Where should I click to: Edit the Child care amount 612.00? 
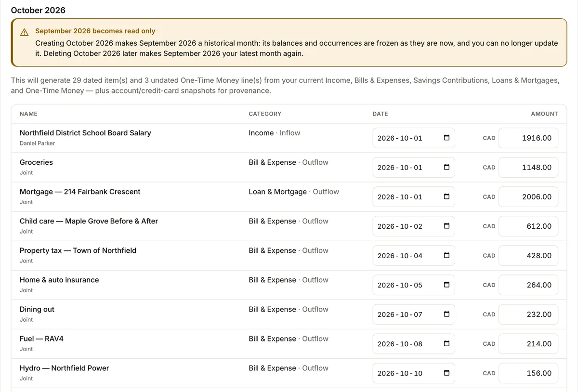(528, 226)
